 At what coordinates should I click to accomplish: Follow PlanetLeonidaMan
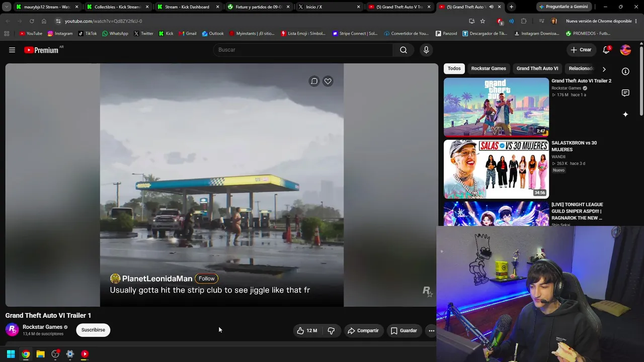point(206,279)
